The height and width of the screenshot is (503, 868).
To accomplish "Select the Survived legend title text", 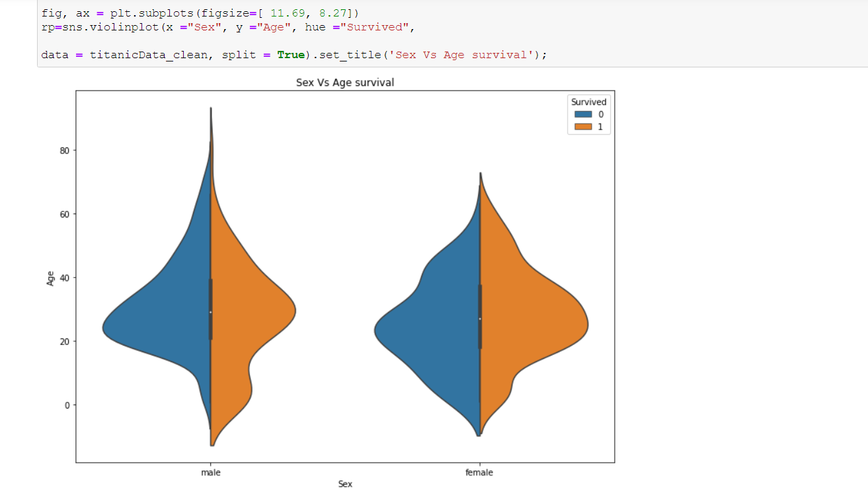I will pyautogui.click(x=588, y=102).
